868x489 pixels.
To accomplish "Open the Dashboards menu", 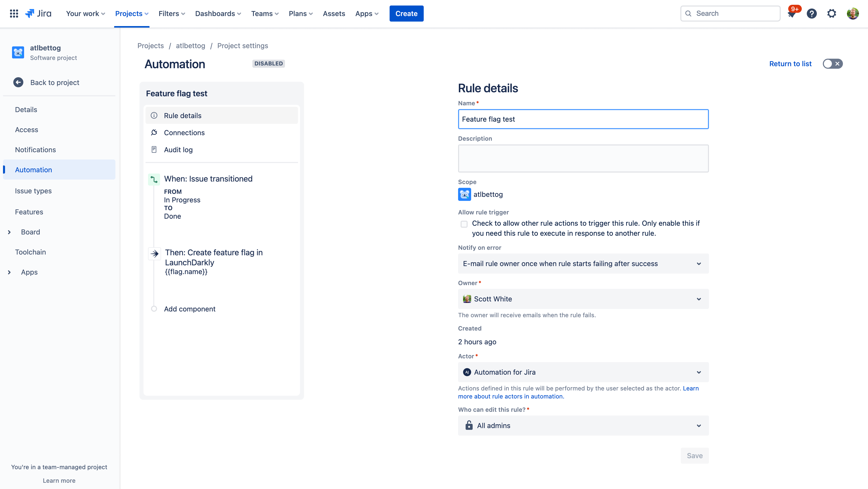I will pyautogui.click(x=218, y=14).
